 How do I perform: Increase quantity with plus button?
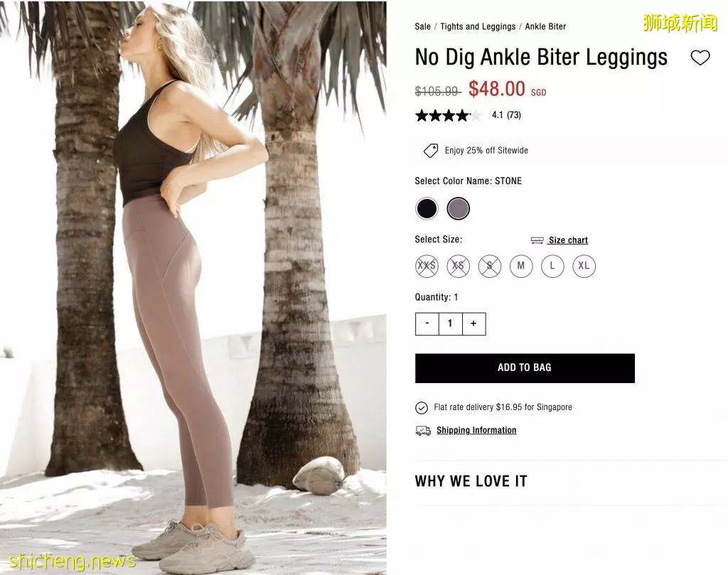473,323
